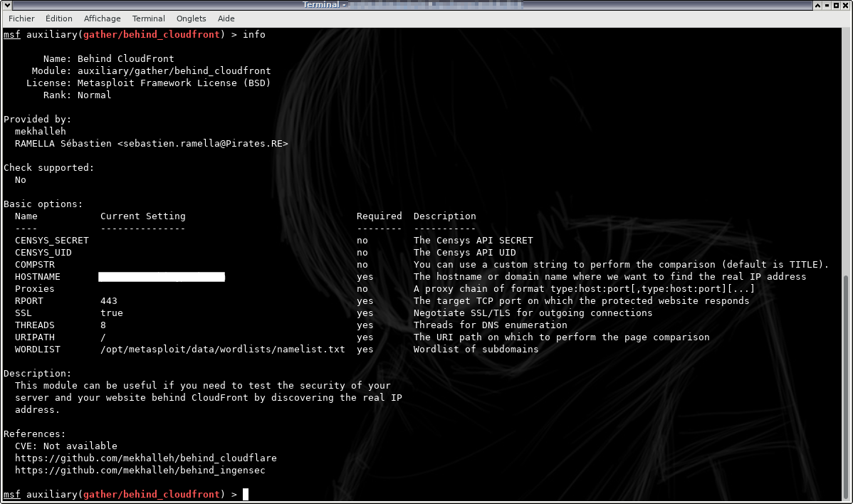
Task: Click the Name value Behind CloudFront
Action: point(125,58)
